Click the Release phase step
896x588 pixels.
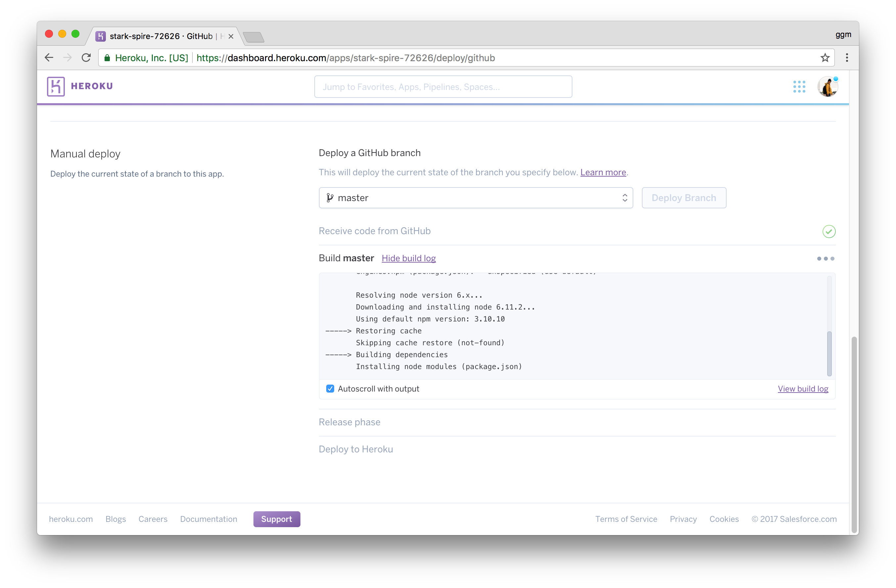(349, 422)
